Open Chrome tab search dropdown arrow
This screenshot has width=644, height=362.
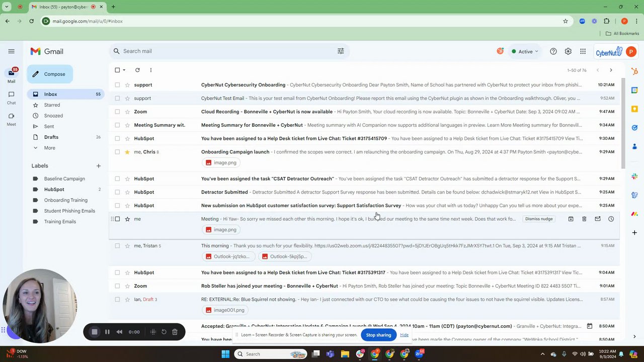(7, 7)
